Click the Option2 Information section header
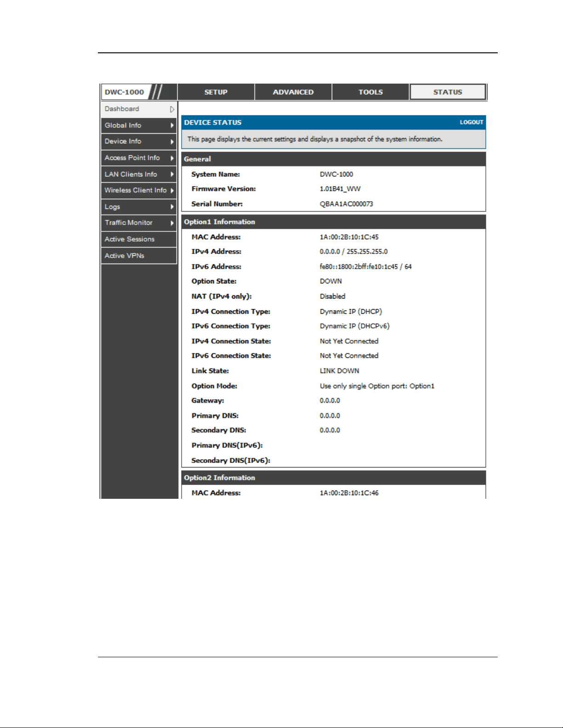 click(334, 478)
